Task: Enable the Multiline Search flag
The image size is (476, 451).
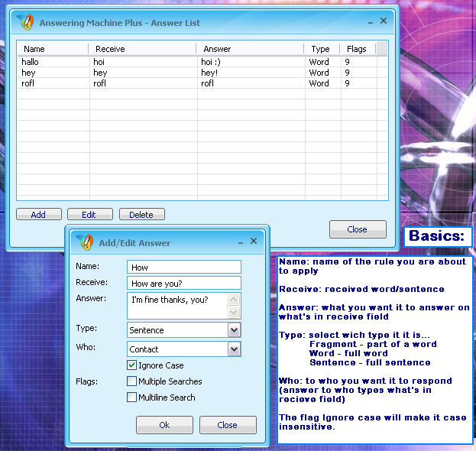Action: 131,397
